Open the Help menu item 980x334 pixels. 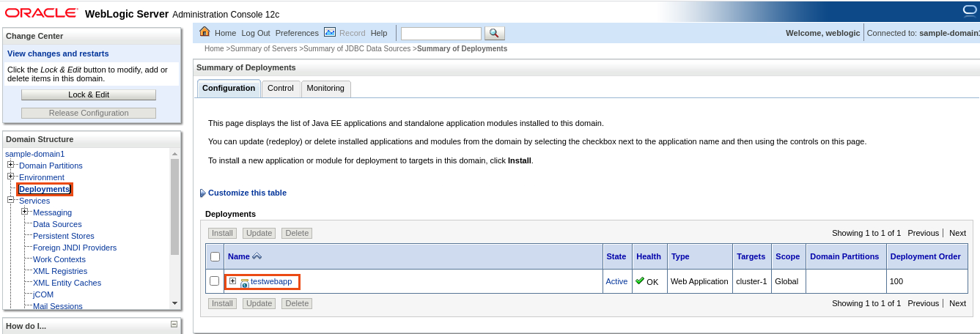tap(379, 33)
